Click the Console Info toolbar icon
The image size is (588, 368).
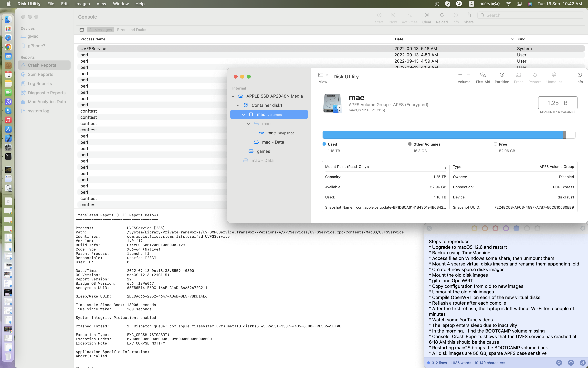(x=456, y=15)
